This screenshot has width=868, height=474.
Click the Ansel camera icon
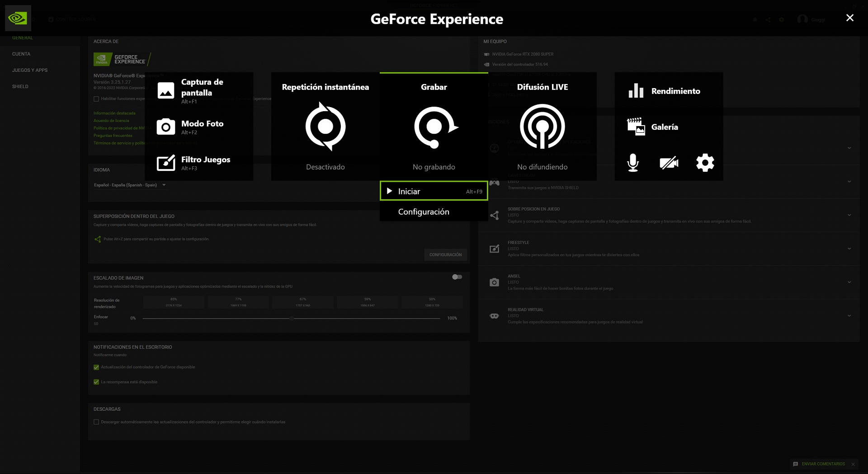[x=495, y=282]
